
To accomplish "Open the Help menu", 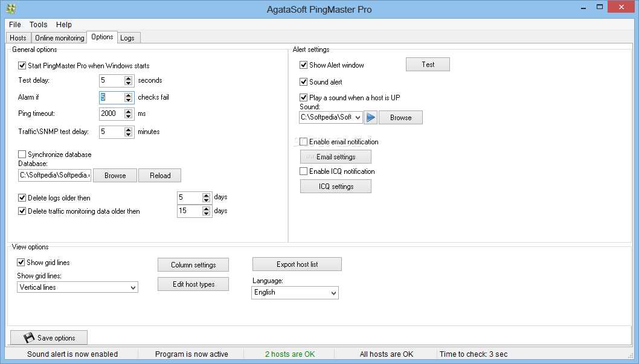I will 63,24.
